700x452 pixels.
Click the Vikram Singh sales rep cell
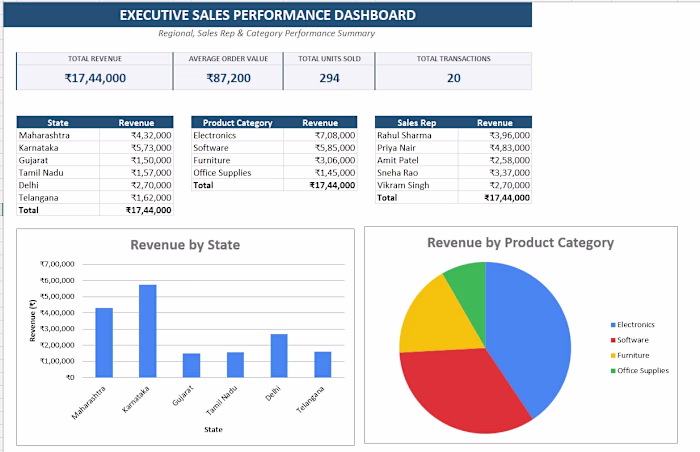pyautogui.click(x=417, y=185)
